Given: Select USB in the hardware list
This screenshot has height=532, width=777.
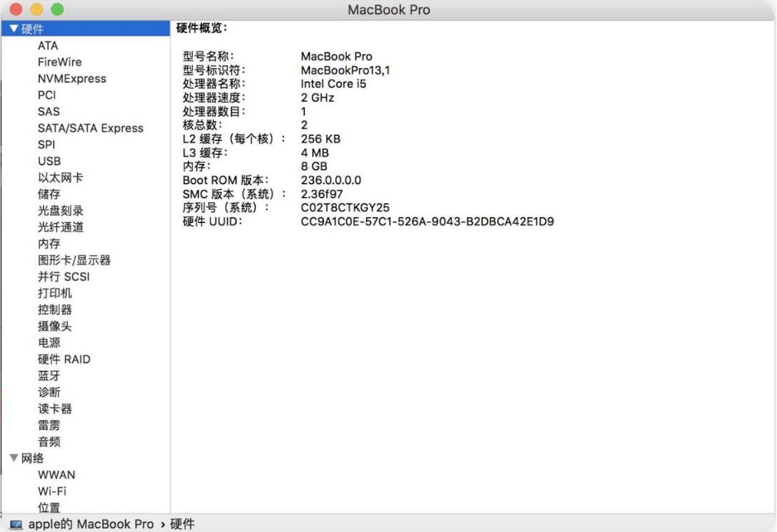Looking at the screenshot, I should (49, 161).
